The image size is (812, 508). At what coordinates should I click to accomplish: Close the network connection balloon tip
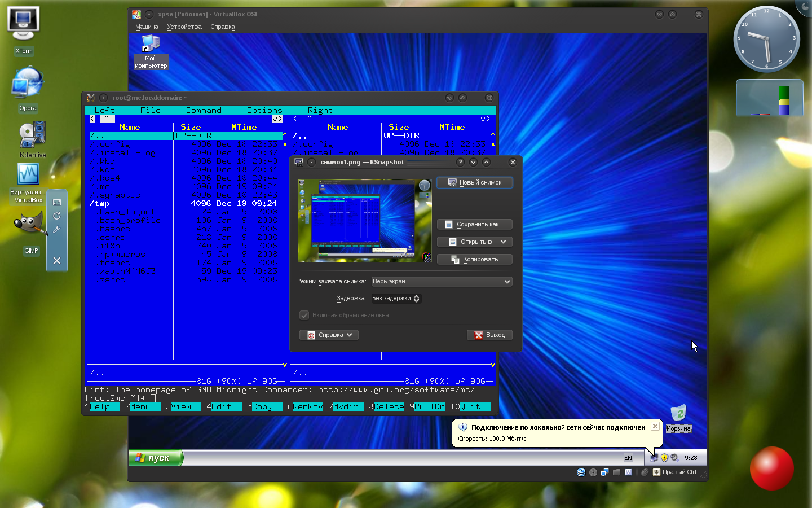click(655, 426)
